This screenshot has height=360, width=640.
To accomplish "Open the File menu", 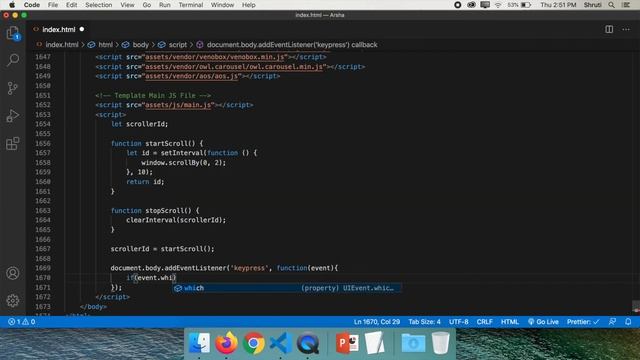I will pyautogui.click(x=53, y=5).
